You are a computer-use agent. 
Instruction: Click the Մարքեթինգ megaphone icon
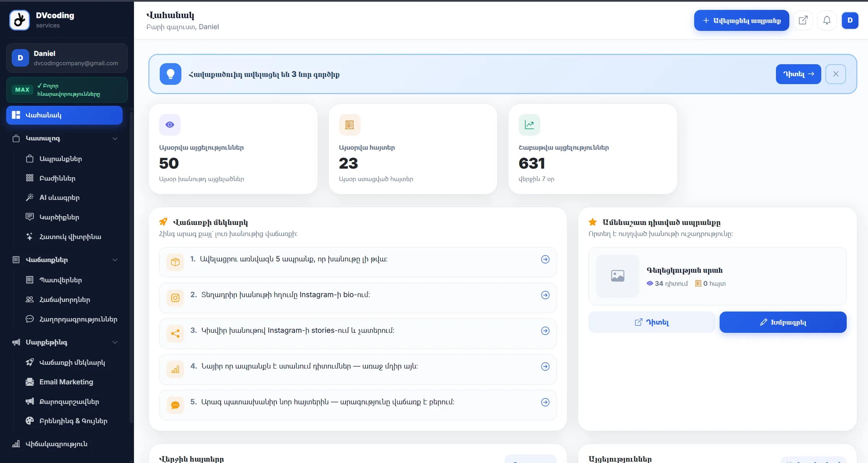pyautogui.click(x=16, y=342)
